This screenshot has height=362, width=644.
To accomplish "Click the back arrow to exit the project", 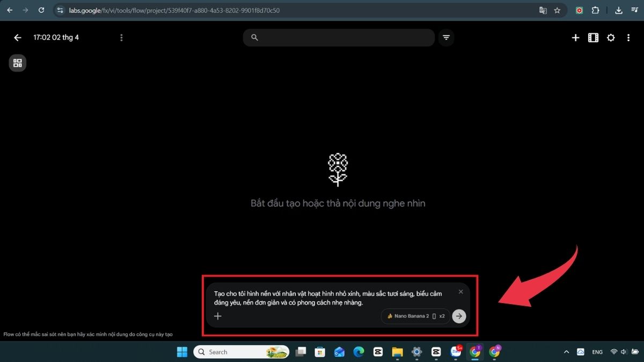I will [x=17, y=38].
